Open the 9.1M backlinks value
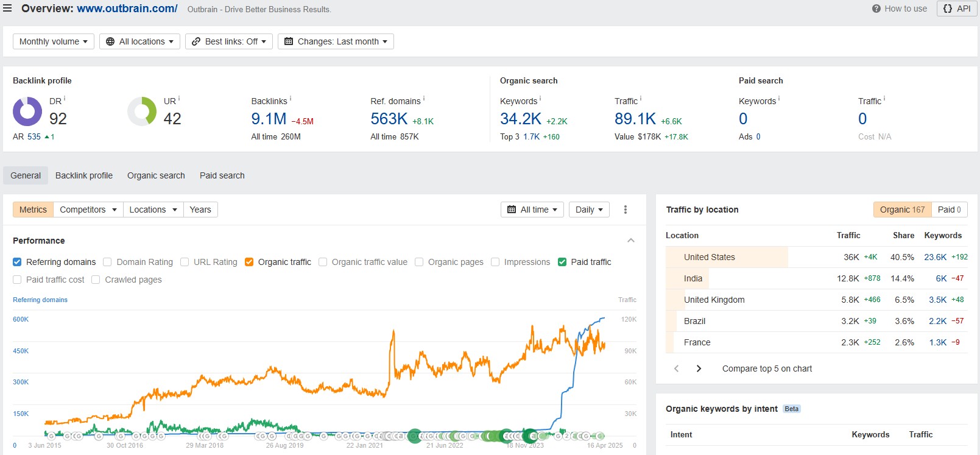 coord(269,119)
